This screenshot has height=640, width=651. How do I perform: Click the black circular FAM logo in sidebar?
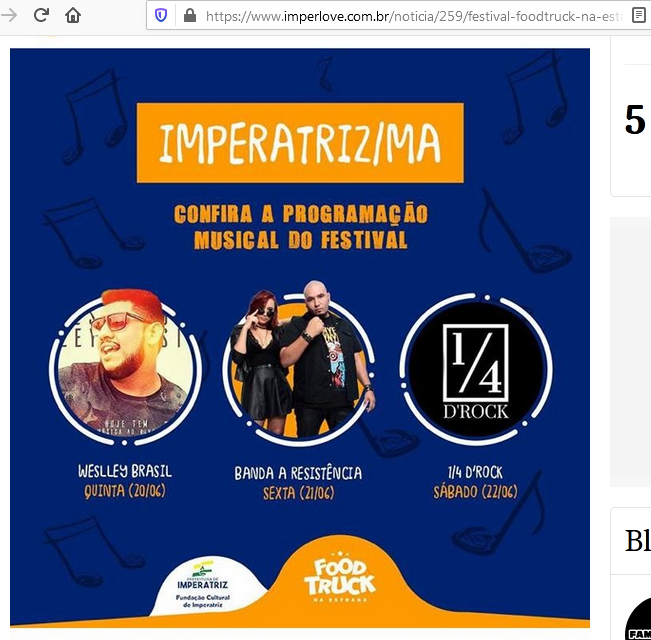[x=638, y=619]
